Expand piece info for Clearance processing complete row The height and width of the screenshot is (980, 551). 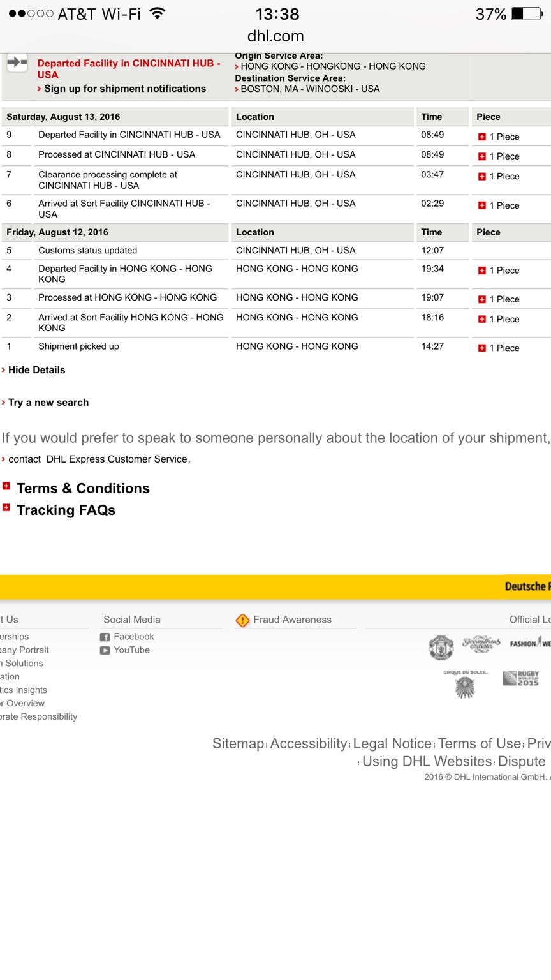[x=482, y=176]
